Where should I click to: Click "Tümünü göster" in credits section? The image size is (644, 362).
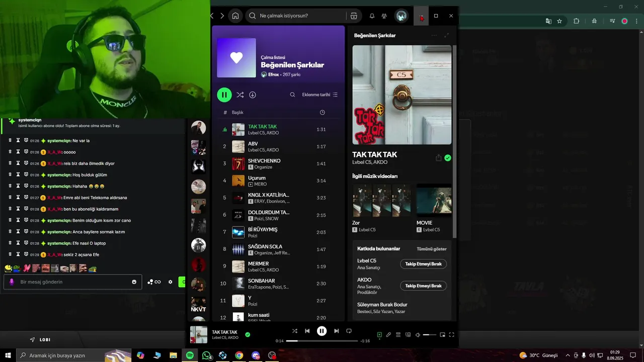pyautogui.click(x=431, y=249)
